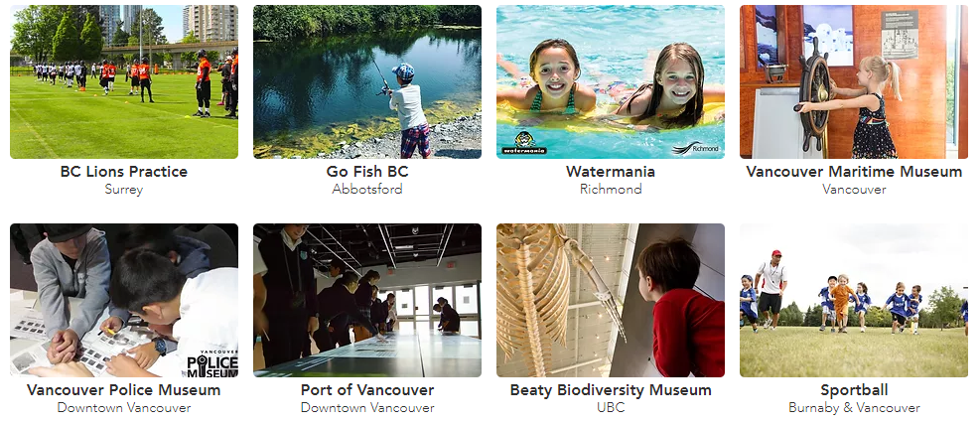The width and height of the screenshot is (980, 424).
Task: Click the Vancouver Police Museum title
Action: click(124, 390)
